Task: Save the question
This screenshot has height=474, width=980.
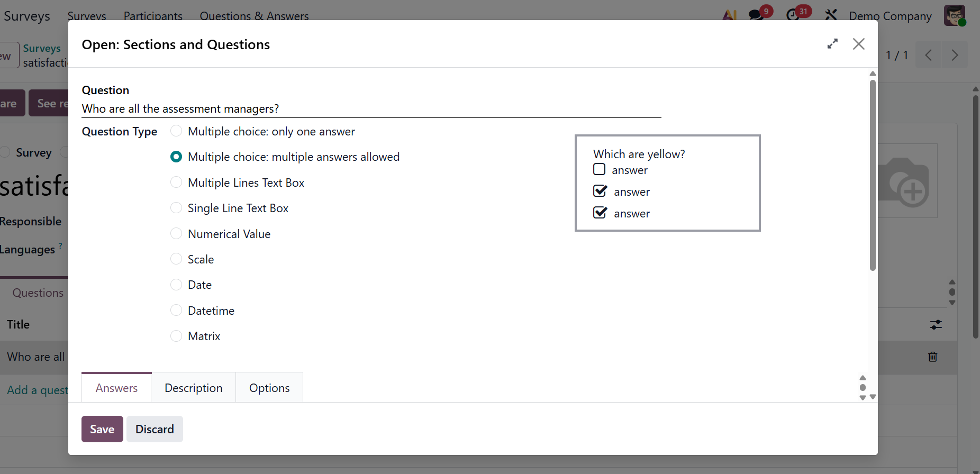Action: point(102,429)
